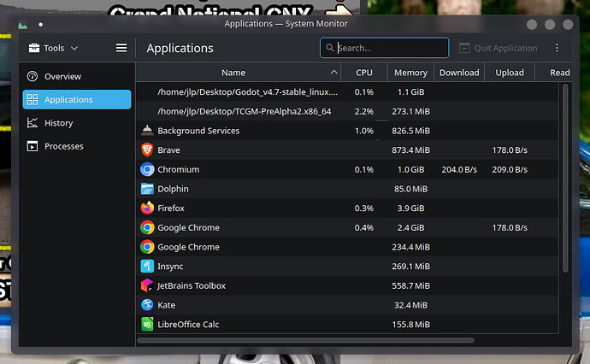Click Firefox memory value 3.9 GiB
The image size is (590, 364).
tap(410, 208)
